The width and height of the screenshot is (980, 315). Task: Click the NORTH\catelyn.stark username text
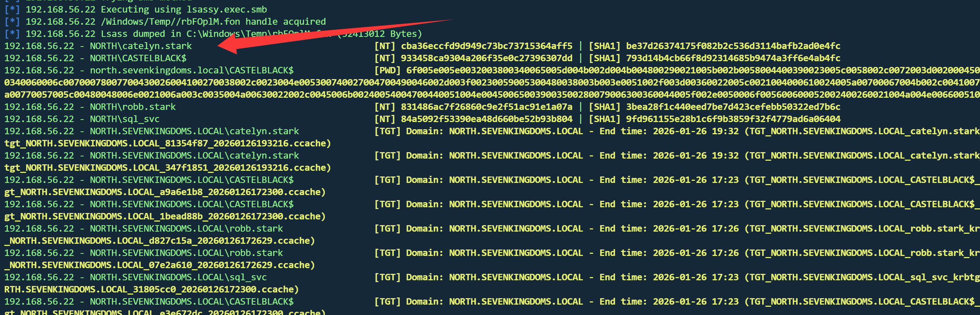click(141, 46)
